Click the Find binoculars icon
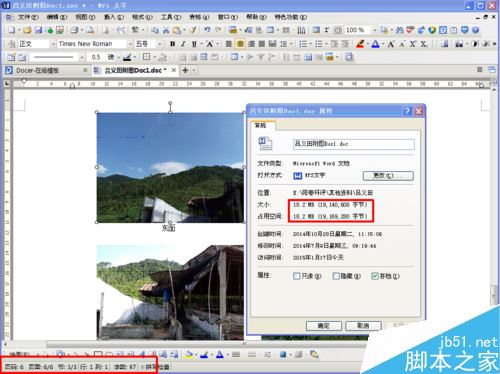Screen dimensions: 500x374 point(399,30)
